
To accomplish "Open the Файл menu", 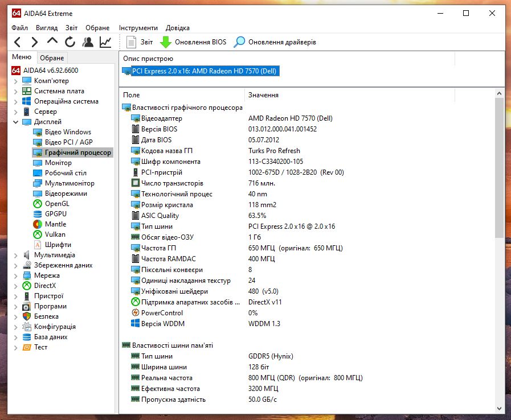I will [x=19, y=28].
